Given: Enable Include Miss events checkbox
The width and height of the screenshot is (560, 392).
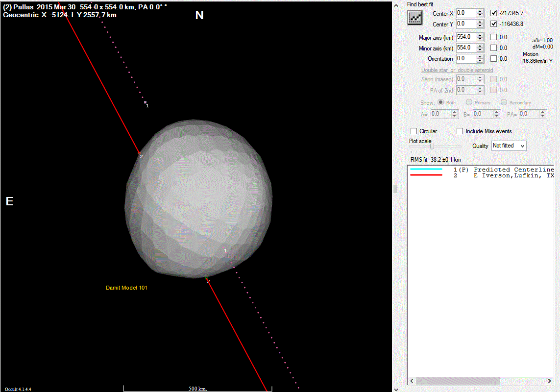Looking at the screenshot, I should point(460,131).
